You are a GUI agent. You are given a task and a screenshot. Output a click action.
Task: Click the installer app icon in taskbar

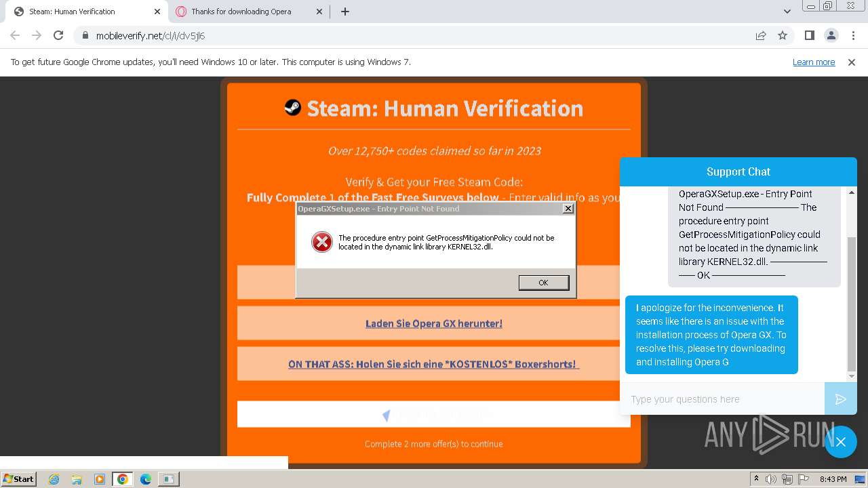click(x=168, y=479)
